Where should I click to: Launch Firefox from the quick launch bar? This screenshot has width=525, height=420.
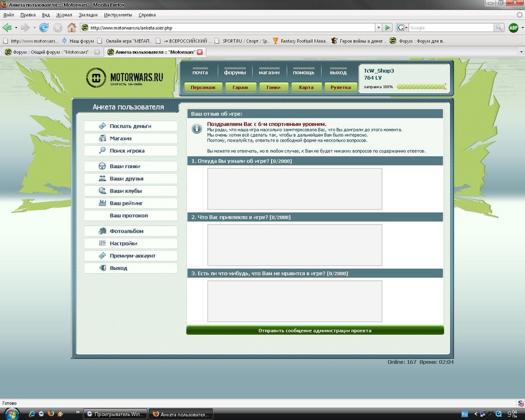point(51,414)
